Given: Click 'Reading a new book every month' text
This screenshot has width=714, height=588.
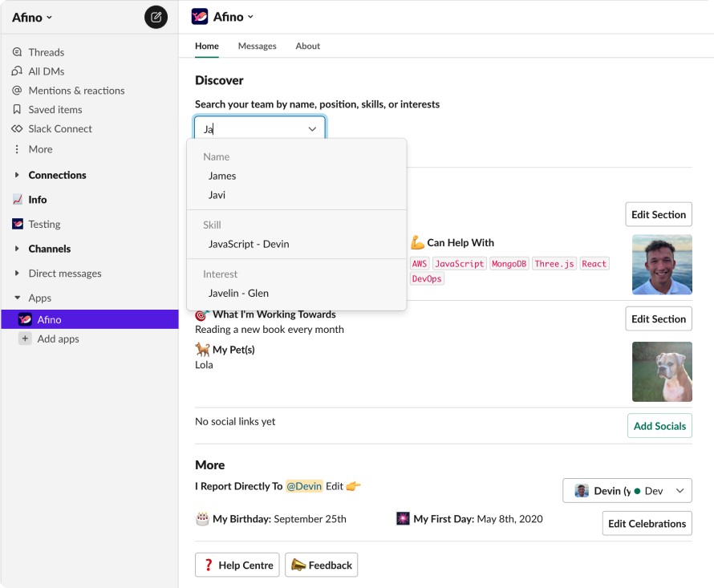Looking at the screenshot, I should tap(270, 330).
